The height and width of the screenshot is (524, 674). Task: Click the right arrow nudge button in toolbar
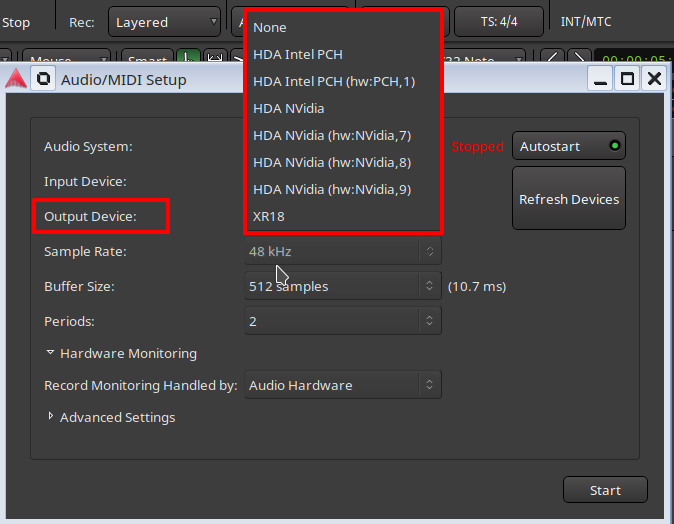point(578,60)
